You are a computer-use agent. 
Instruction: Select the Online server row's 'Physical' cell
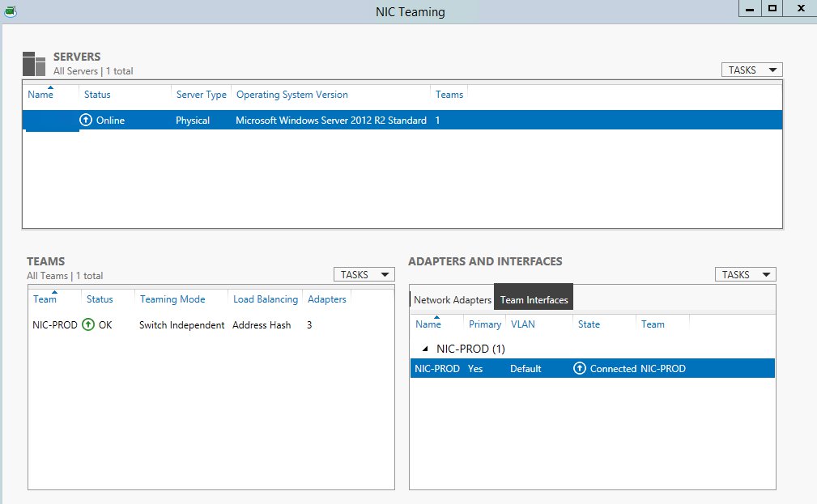pyautogui.click(x=192, y=121)
